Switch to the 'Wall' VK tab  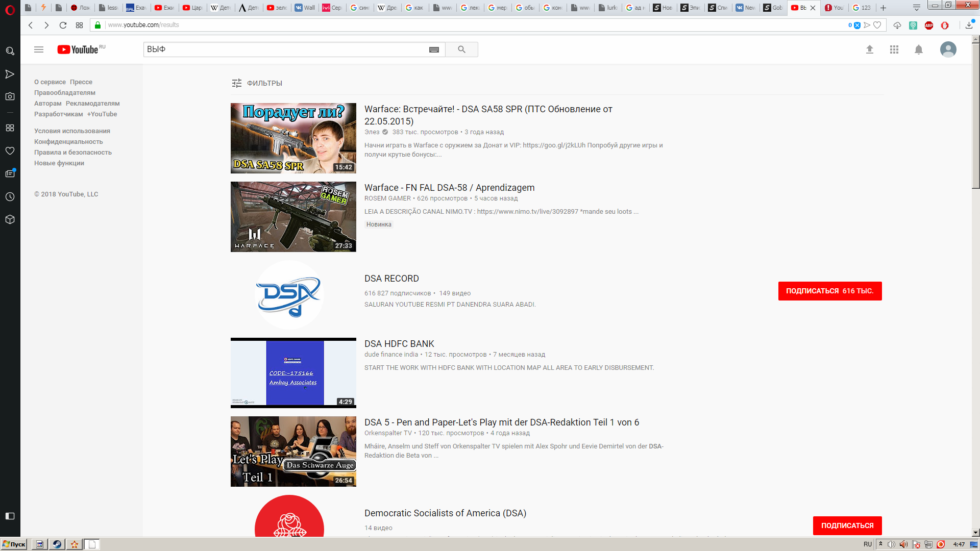[x=305, y=8]
